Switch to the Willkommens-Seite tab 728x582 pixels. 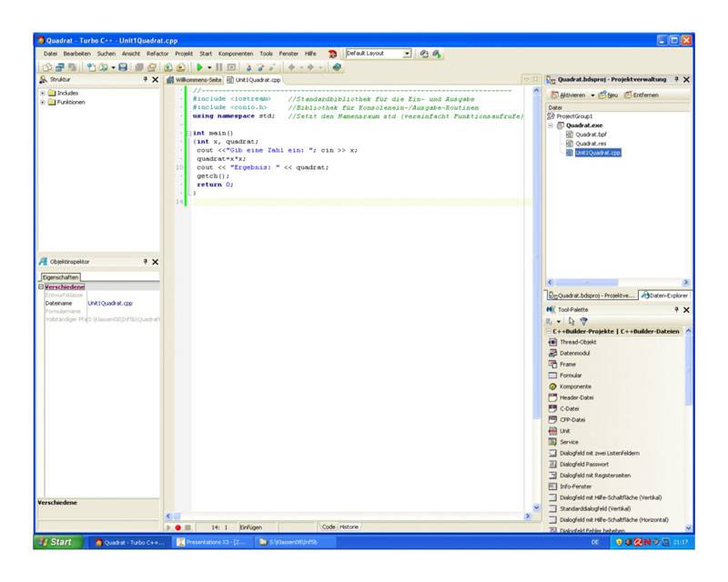coord(196,80)
